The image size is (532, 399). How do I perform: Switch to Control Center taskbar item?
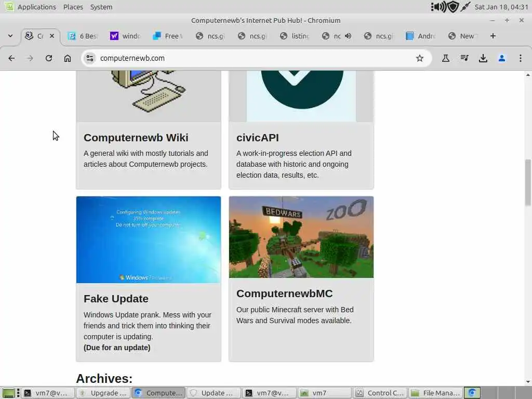380,393
